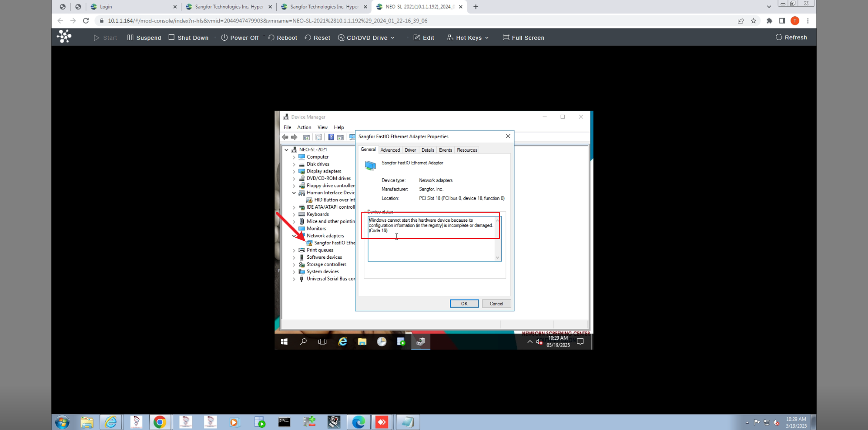Click Reset in the console toolbar

pyautogui.click(x=317, y=37)
